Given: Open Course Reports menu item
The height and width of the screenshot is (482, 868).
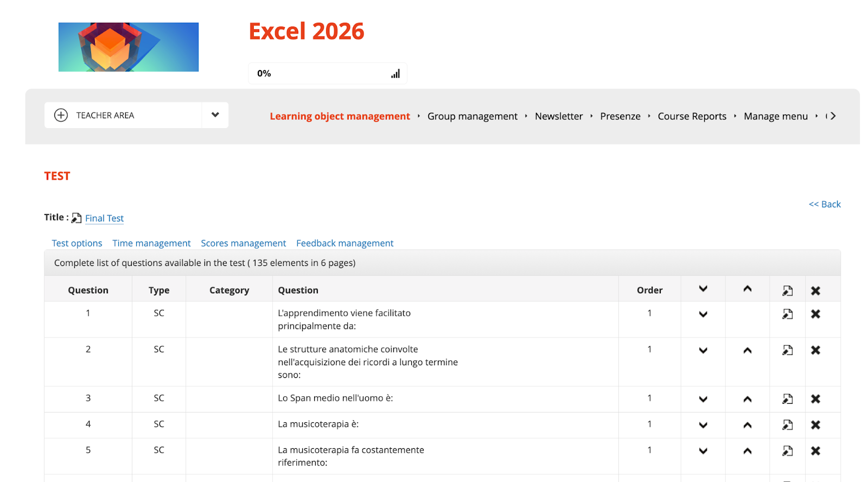Looking at the screenshot, I should [x=692, y=116].
